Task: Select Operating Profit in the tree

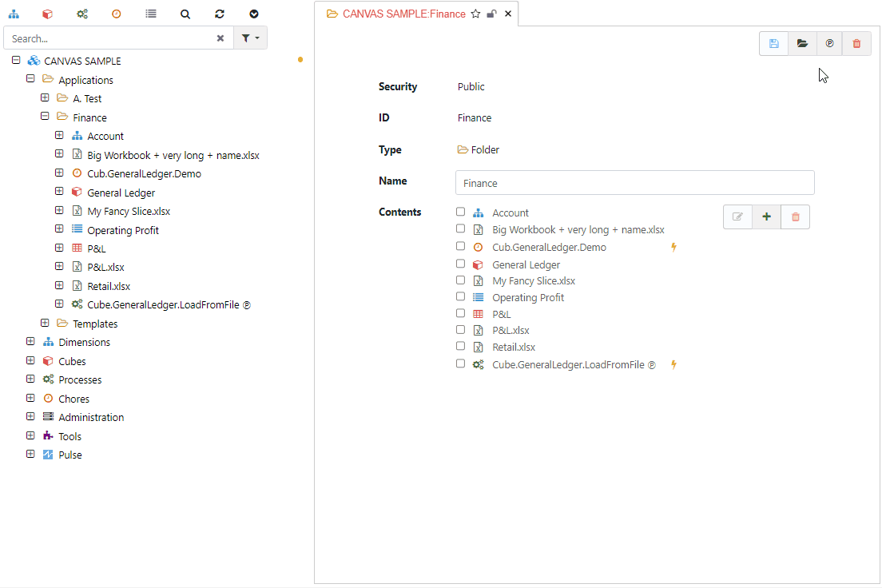Action: pyautogui.click(x=123, y=230)
